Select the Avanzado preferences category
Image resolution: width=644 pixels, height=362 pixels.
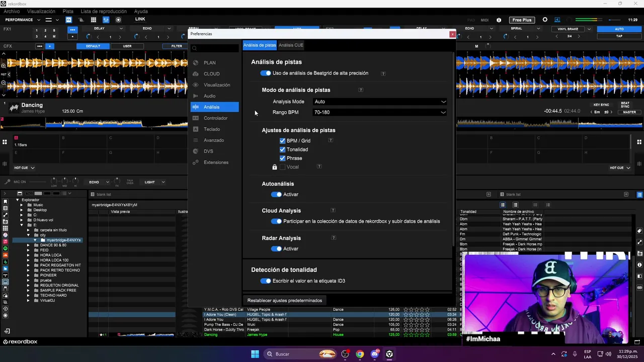[214, 140]
